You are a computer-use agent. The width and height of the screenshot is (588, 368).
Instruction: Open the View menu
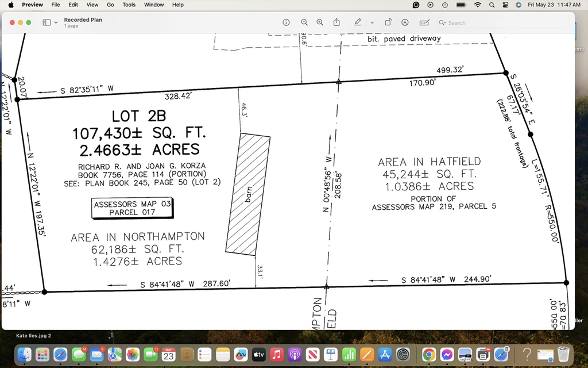[x=92, y=5]
